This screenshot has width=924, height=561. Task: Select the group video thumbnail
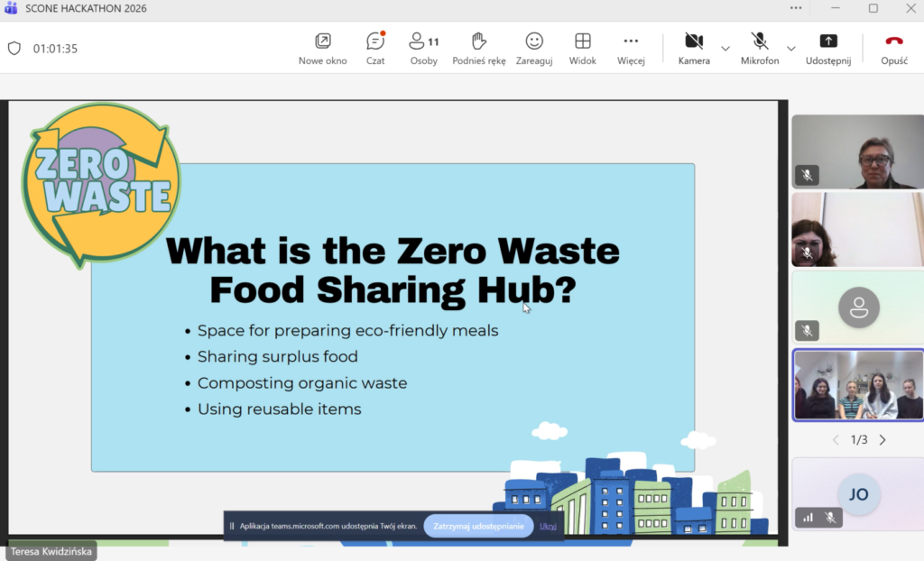pyautogui.click(x=857, y=385)
